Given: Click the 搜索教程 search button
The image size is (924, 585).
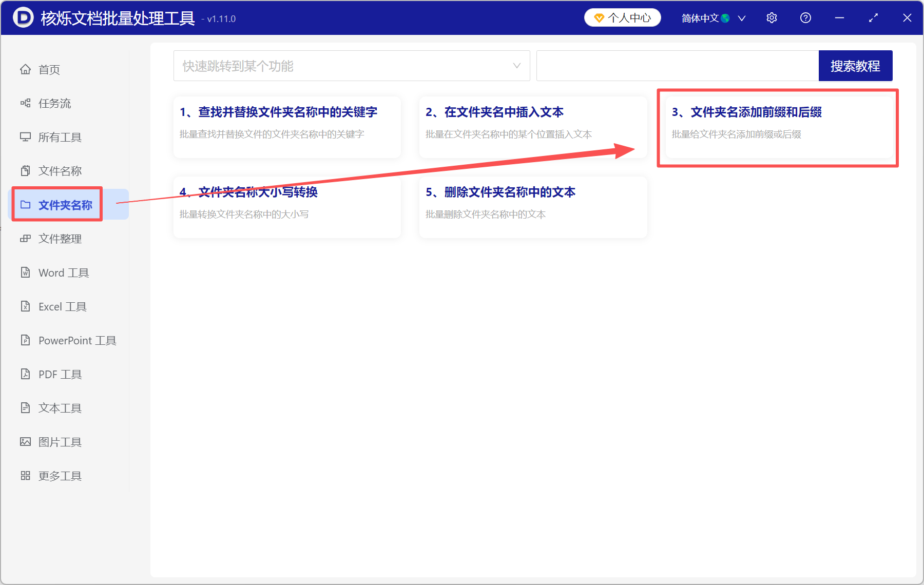Looking at the screenshot, I should pyautogui.click(x=855, y=66).
